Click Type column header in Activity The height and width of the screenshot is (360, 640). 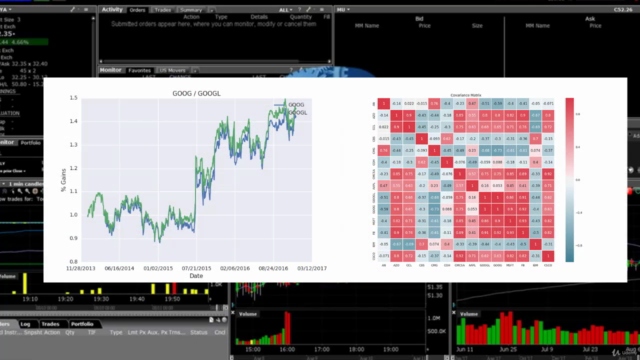pyautogui.click(x=221, y=17)
